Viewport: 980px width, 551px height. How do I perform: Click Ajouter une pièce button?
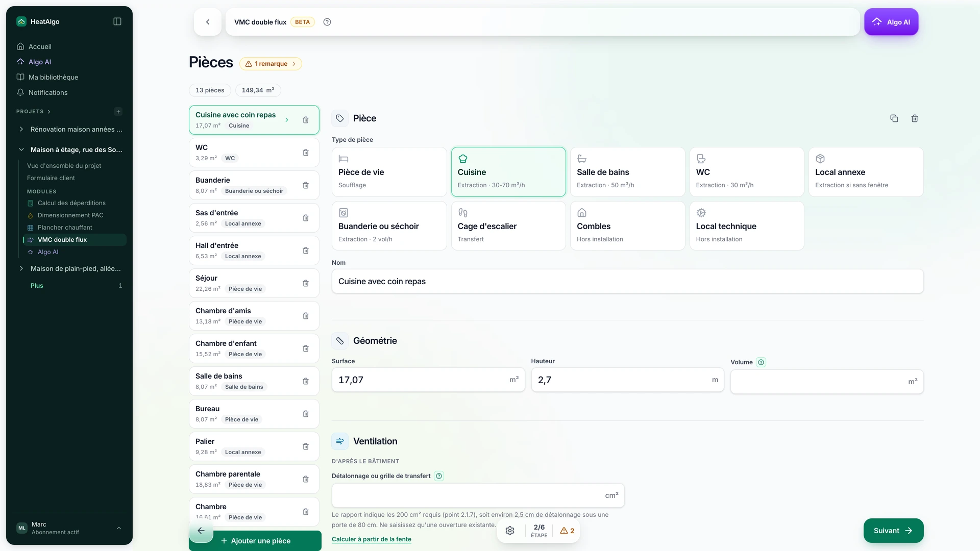point(255,541)
